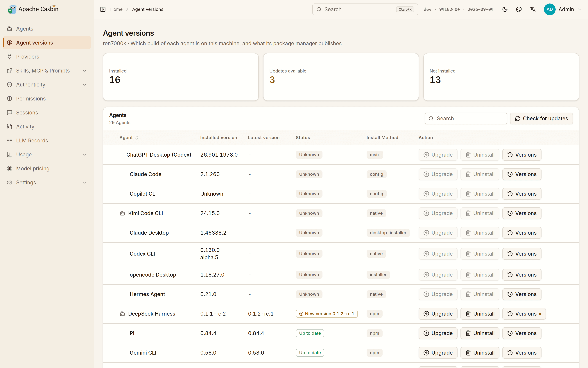Expand the Settings submenu chevron
Viewport: 588px width, 368px height.
(85, 183)
